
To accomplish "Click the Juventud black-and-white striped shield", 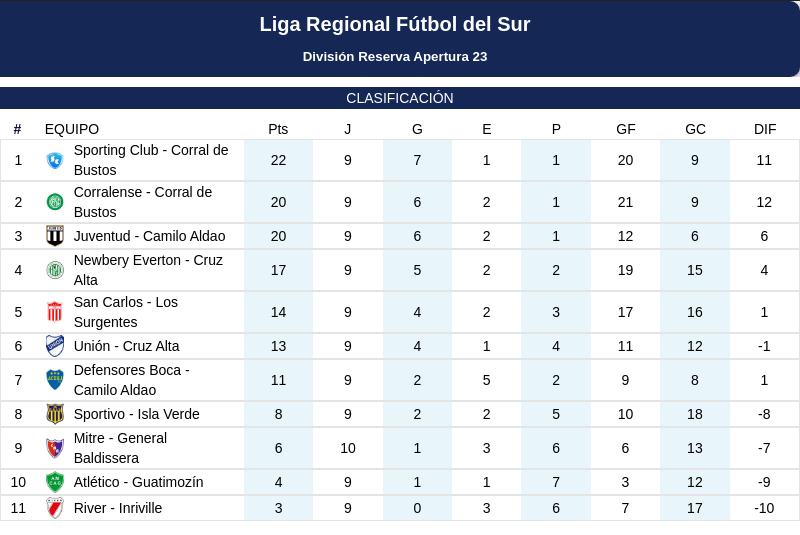I will coord(55,236).
